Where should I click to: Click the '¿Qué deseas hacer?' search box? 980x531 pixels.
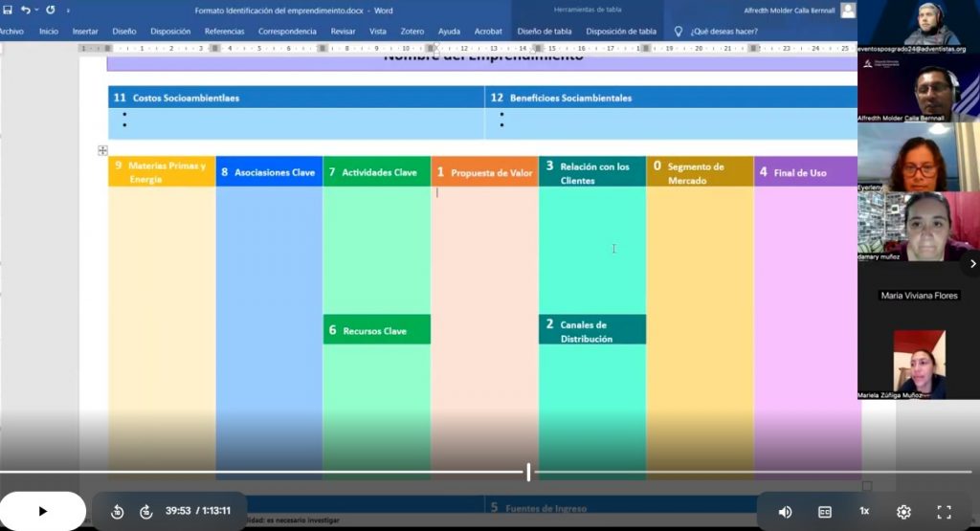[x=724, y=31]
